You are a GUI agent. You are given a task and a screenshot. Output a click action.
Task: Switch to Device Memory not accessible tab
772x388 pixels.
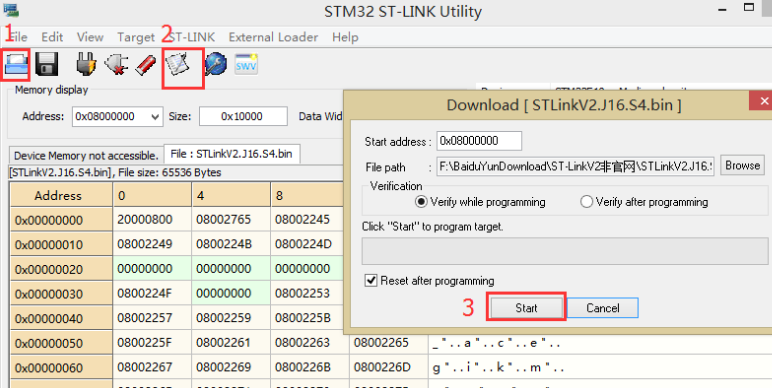pos(86,156)
